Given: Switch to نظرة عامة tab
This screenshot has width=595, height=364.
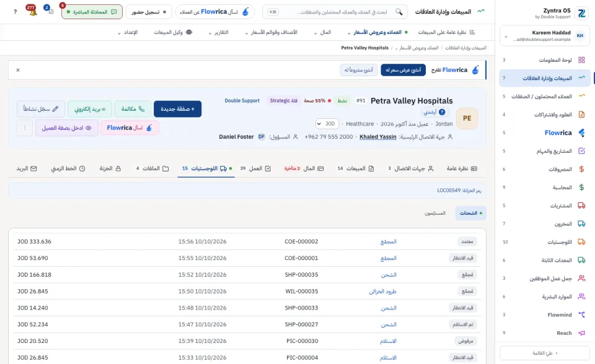Looking at the screenshot, I should pos(462,168).
